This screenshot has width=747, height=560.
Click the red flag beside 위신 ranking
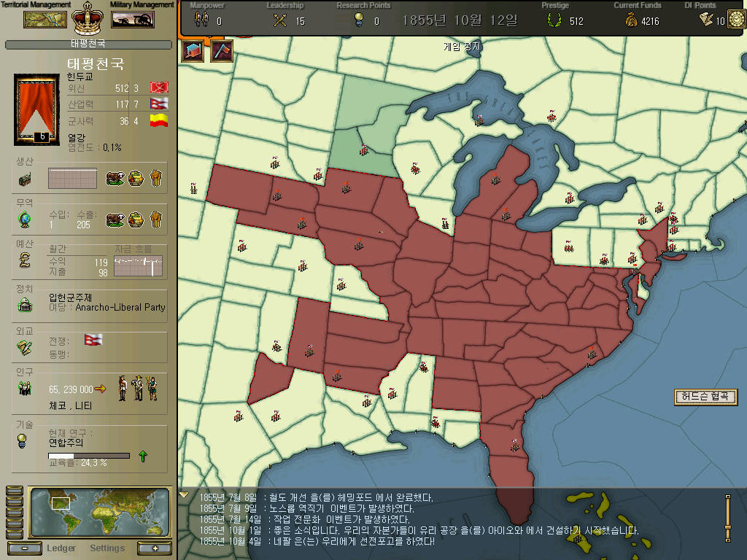159,87
